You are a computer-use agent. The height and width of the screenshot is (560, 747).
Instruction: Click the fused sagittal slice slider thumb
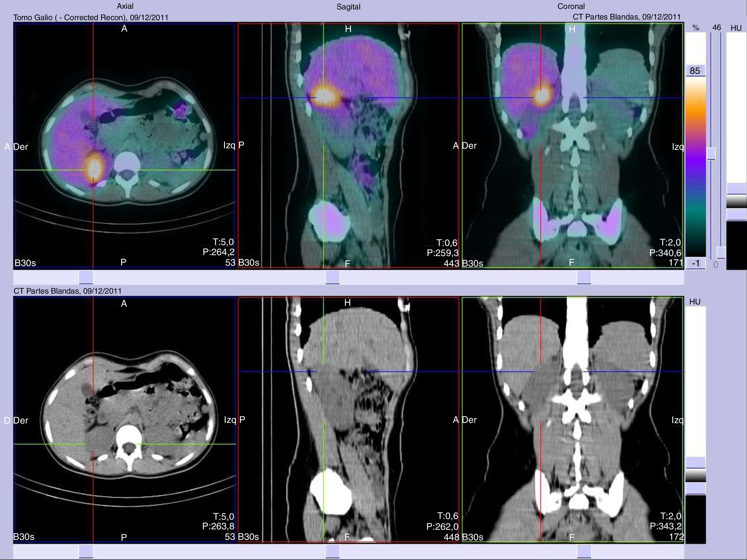coord(333,278)
